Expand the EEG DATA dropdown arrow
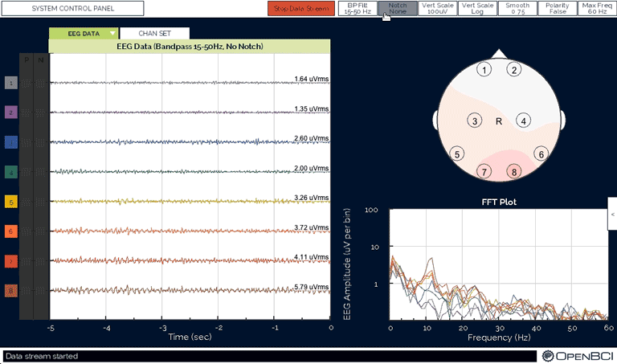Viewport: 617px width, 364px height. click(112, 34)
